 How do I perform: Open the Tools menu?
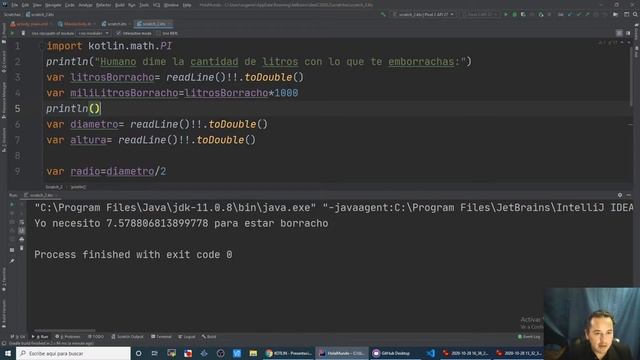144,5
